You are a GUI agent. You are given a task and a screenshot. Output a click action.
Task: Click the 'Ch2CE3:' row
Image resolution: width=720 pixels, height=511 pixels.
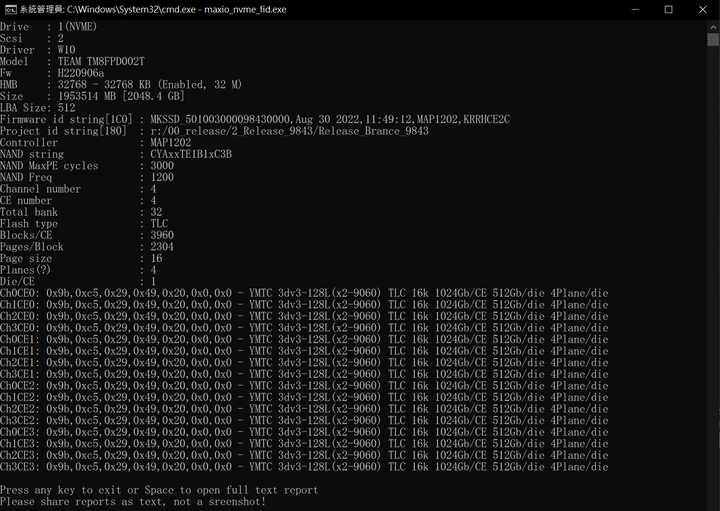pos(304,455)
